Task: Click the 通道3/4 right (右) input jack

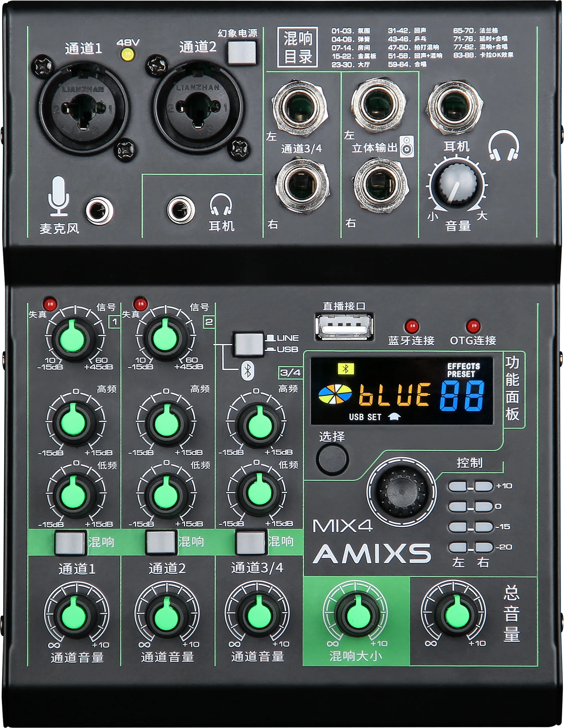Action: [302, 184]
